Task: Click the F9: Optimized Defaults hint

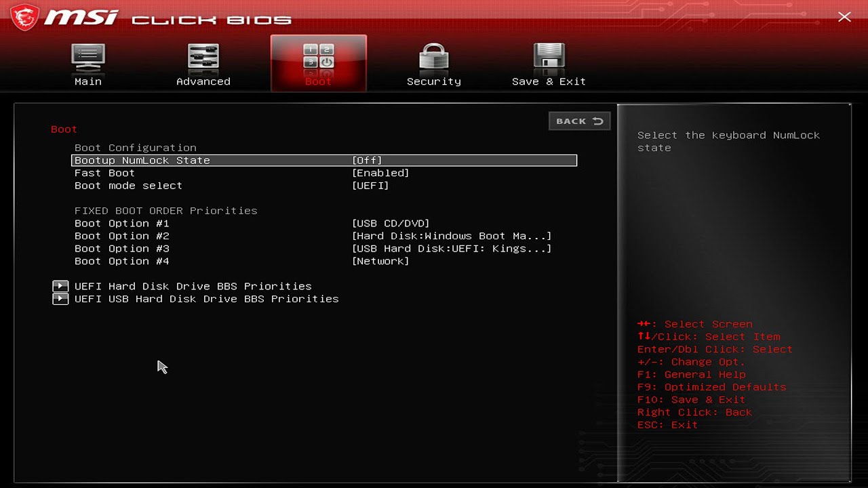Action: pyautogui.click(x=712, y=387)
